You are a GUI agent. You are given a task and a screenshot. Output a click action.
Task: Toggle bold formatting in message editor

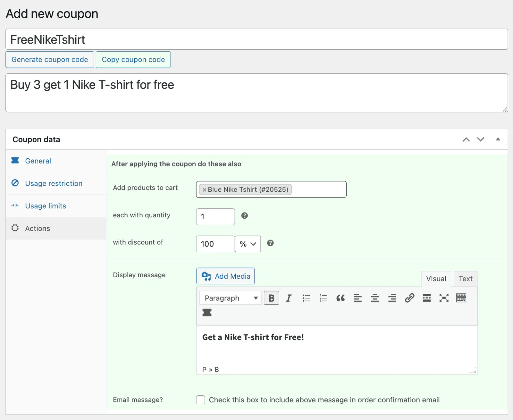pyautogui.click(x=271, y=298)
